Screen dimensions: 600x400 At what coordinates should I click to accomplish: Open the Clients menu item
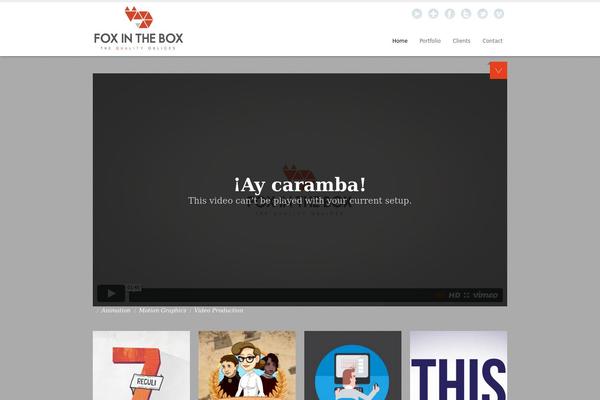(461, 41)
